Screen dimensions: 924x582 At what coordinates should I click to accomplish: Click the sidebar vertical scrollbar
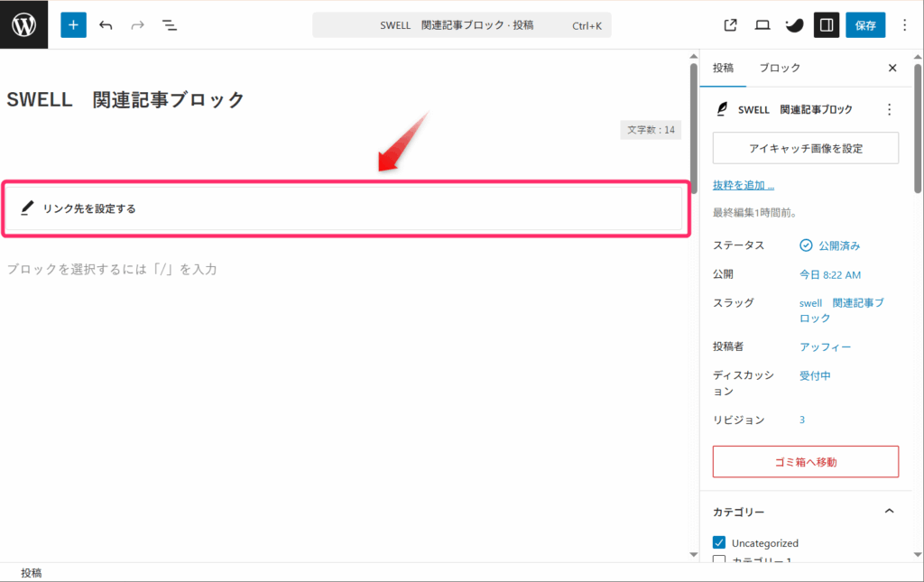point(918,128)
